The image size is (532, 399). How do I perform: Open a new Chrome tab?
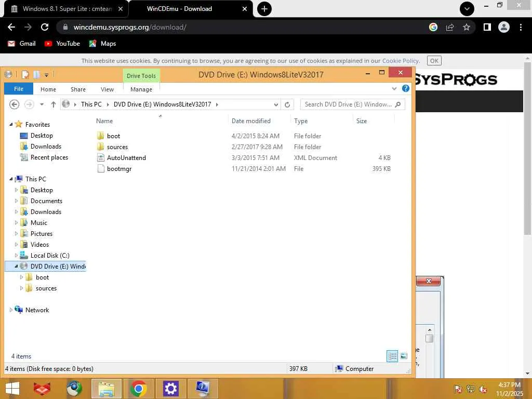pyautogui.click(x=264, y=9)
